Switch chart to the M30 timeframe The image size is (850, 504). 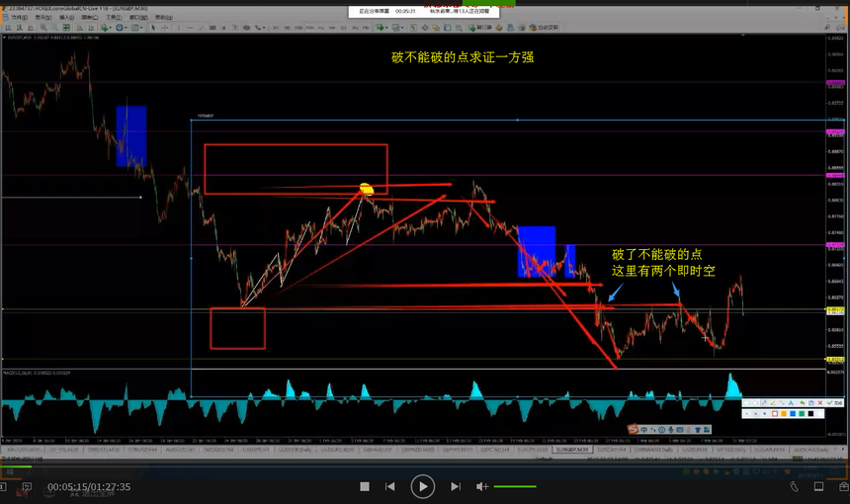(309, 28)
